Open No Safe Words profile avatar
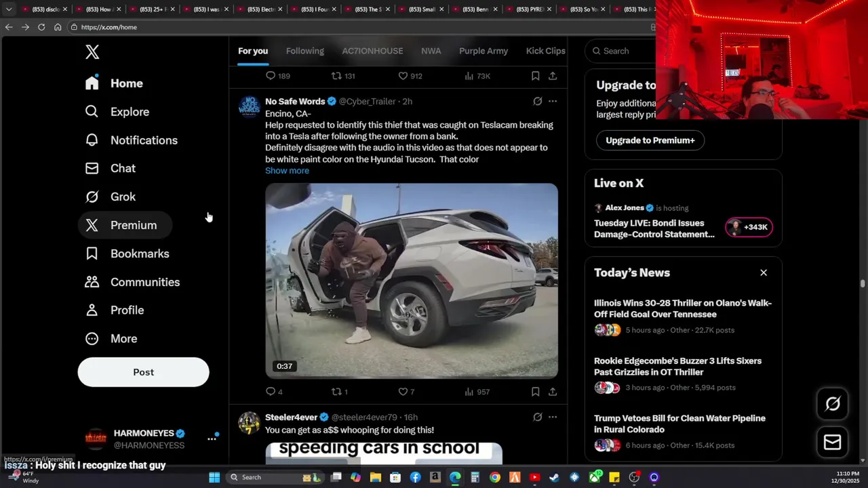This screenshot has height=488, width=868. [x=249, y=107]
